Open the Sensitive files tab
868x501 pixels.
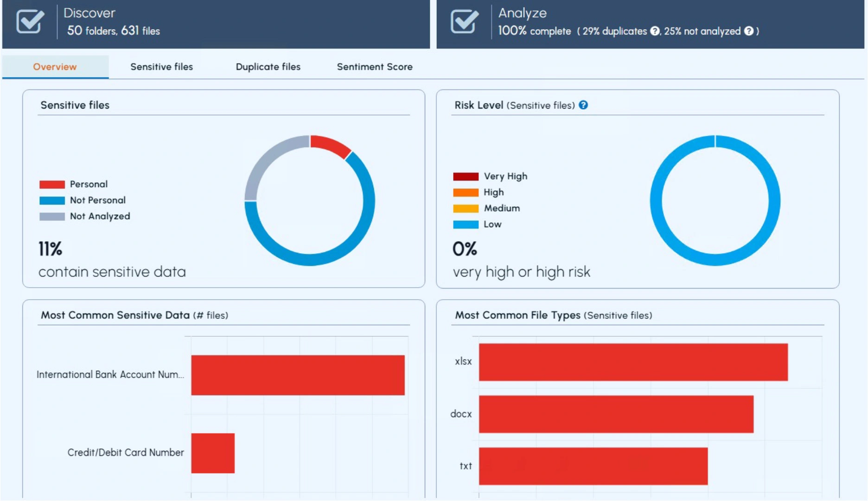[161, 67]
